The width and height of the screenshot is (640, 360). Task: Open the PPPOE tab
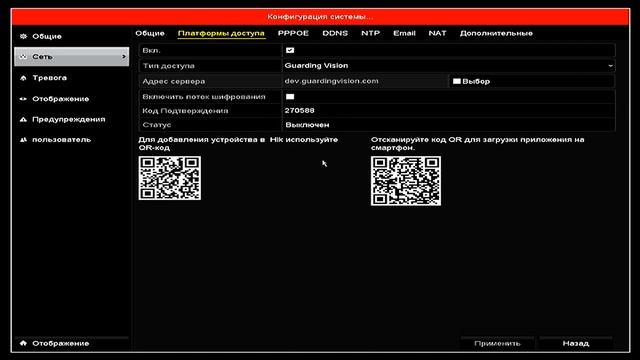(x=293, y=33)
